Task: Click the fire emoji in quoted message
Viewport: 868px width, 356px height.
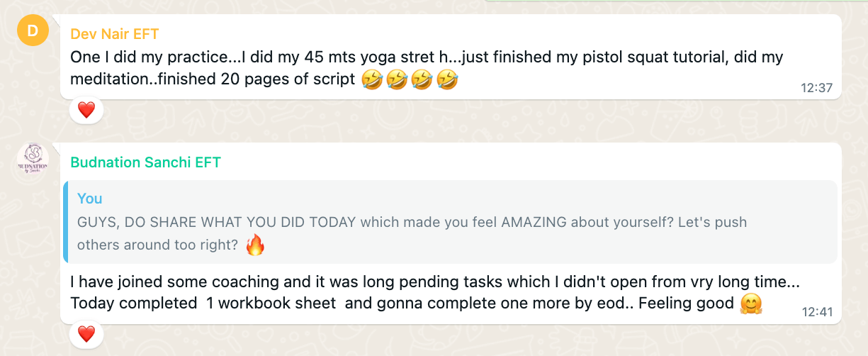Action: (x=255, y=245)
